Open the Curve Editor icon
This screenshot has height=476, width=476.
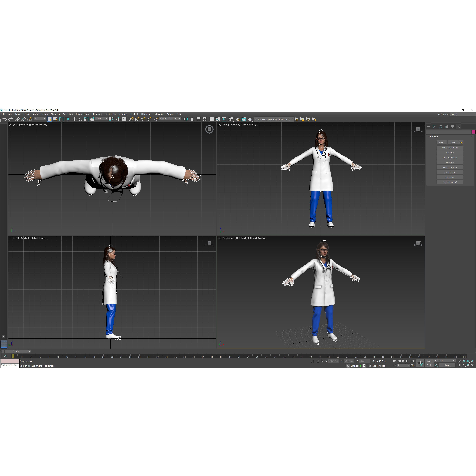tap(218, 119)
